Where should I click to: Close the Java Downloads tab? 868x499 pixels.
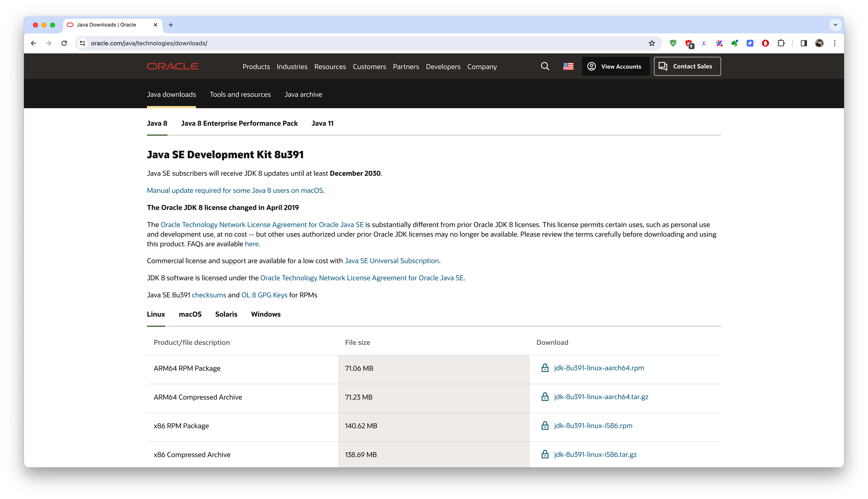pos(155,25)
